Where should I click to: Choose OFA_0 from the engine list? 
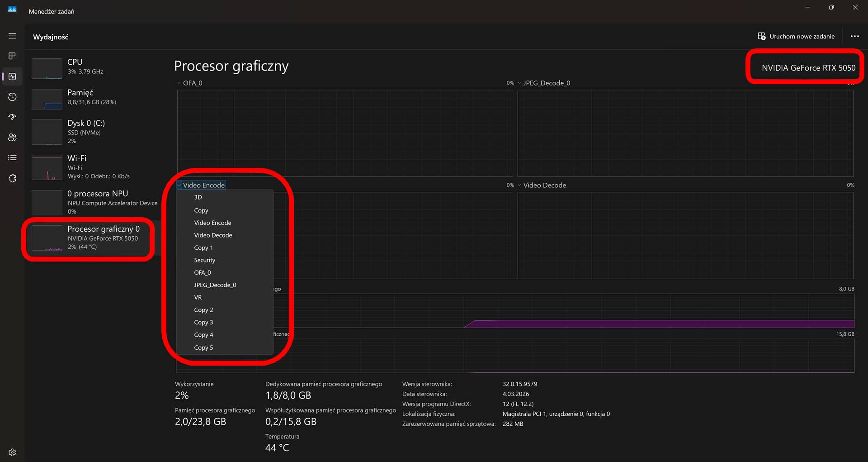(x=225, y=272)
